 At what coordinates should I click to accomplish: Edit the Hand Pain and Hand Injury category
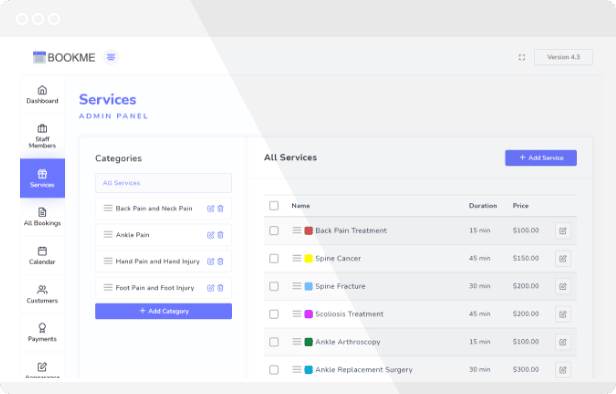click(x=211, y=261)
